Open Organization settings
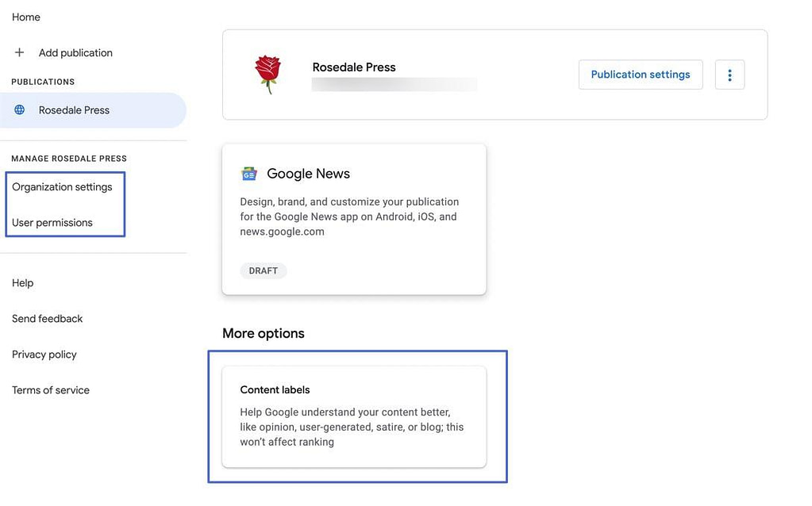Screen dimensions: 812x506 [x=63, y=186]
